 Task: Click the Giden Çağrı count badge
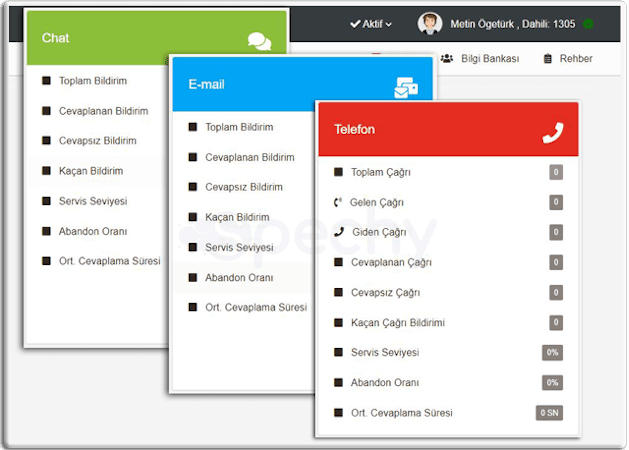[556, 232]
